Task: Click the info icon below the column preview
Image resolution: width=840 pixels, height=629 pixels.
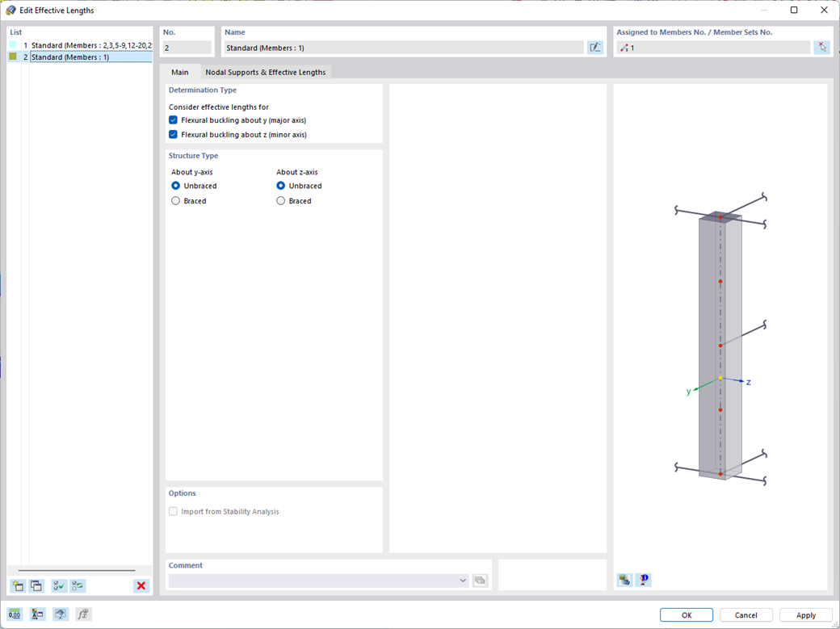Action: (643, 580)
